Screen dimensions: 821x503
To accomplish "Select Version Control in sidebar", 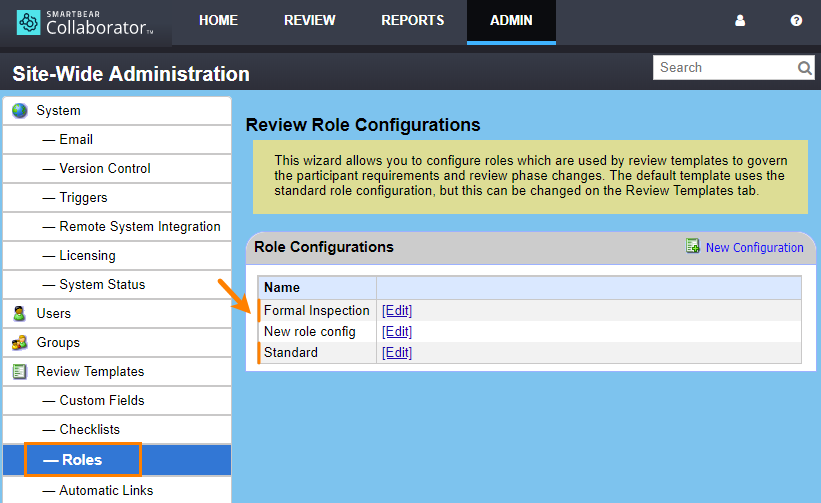I will coord(104,169).
